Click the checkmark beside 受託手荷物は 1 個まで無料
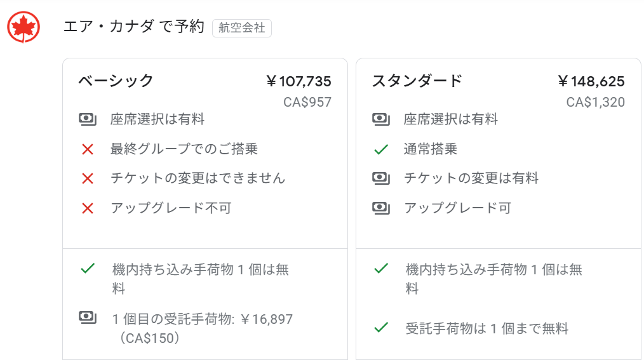The height and width of the screenshot is (360, 644). point(381,328)
